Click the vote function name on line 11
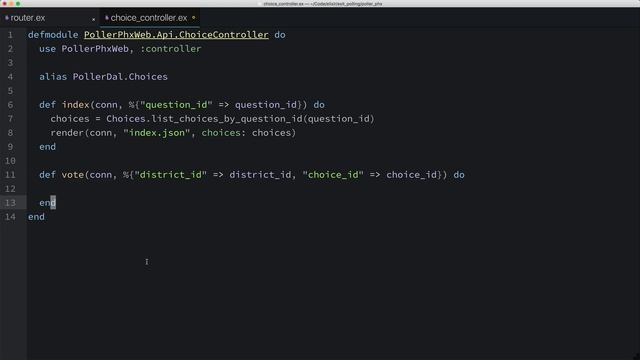The width and height of the screenshot is (640, 360). pyautogui.click(x=73, y=175)
